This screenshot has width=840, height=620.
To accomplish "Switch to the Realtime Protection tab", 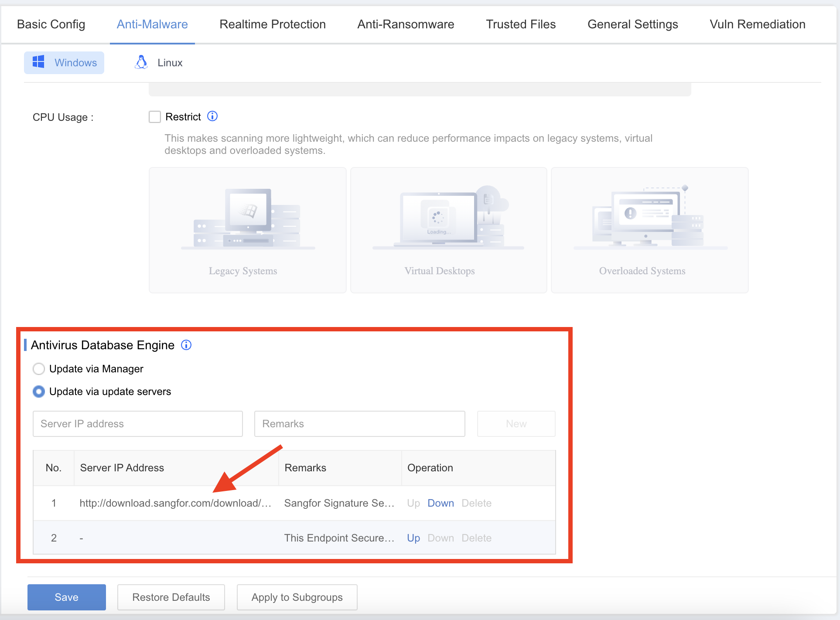I will pyautogui.click(x=272, y=24).
